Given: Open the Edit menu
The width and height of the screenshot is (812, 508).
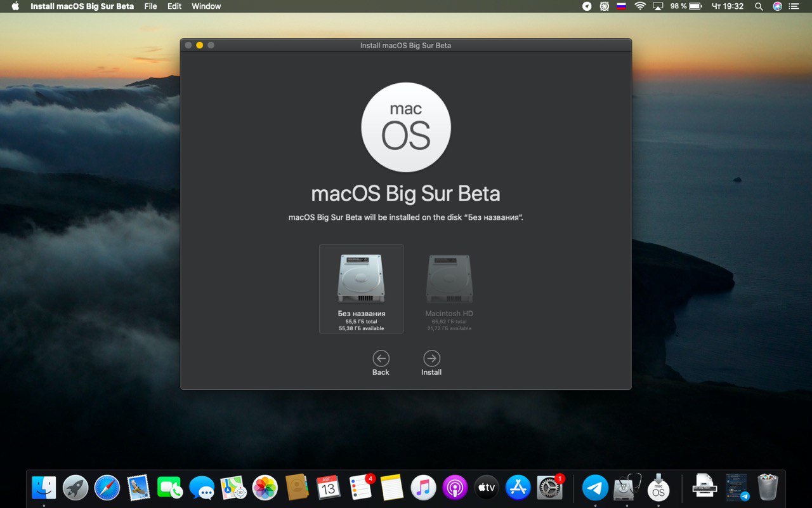Looking at the screenshot, I should 174,6.
